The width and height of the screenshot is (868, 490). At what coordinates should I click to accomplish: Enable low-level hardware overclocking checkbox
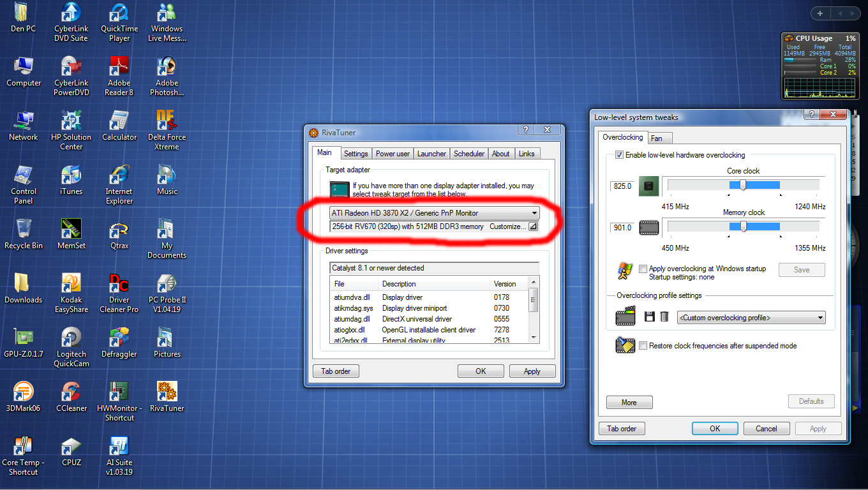click(x=619, y=155)
